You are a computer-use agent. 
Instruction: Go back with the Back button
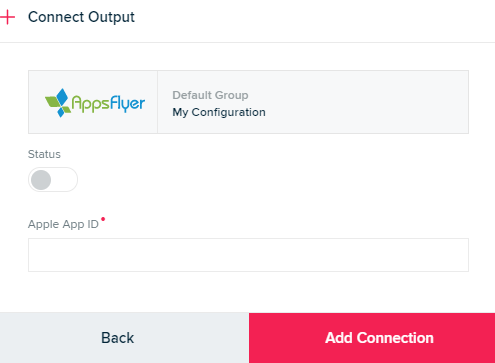tap(124, 338)
